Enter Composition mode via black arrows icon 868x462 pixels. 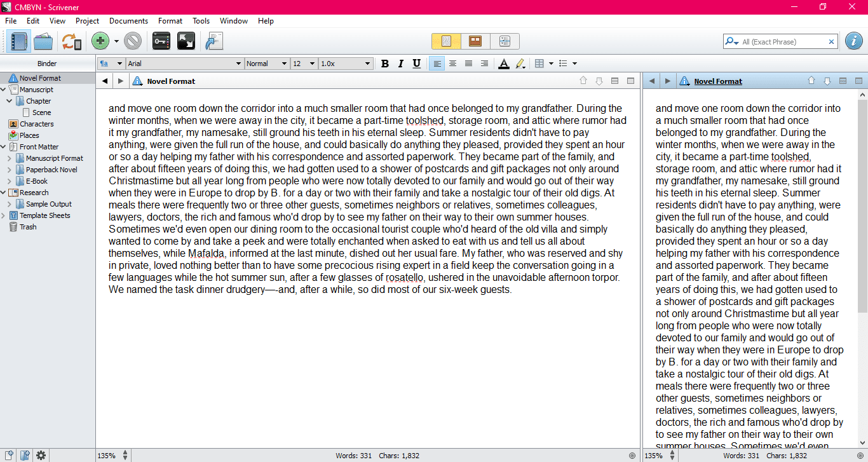click(186, 42)
